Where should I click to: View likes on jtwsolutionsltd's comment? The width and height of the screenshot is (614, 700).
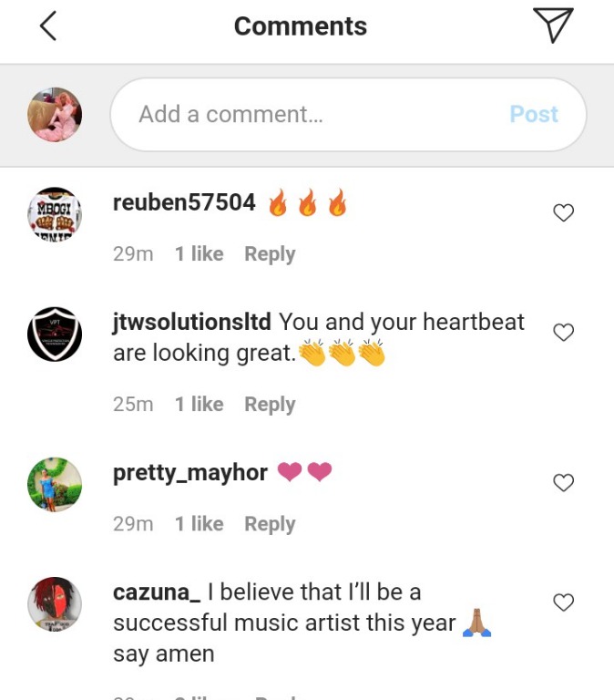(199, 405)
